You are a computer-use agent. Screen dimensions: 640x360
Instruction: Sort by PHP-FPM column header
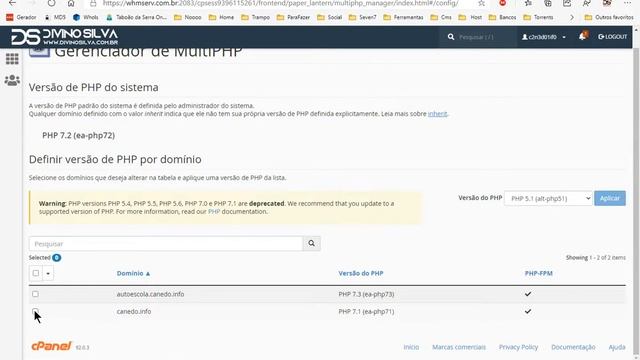pos(538,273)
